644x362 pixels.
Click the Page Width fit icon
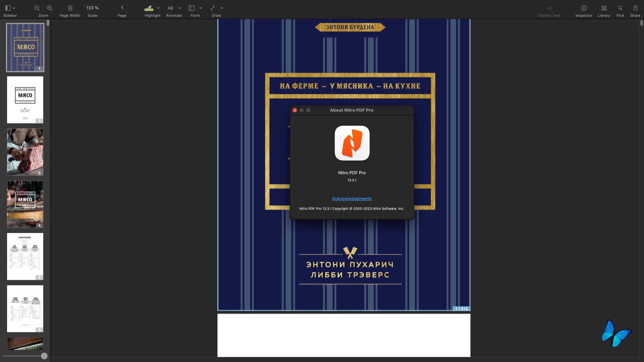pyautogui.click(x=70, y=8)
